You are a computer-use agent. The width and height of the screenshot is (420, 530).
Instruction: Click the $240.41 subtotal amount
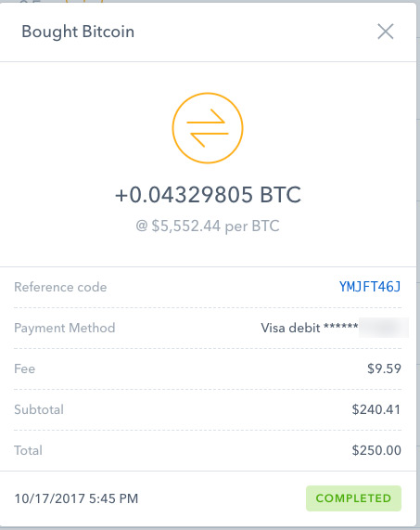tap(376, 409)
